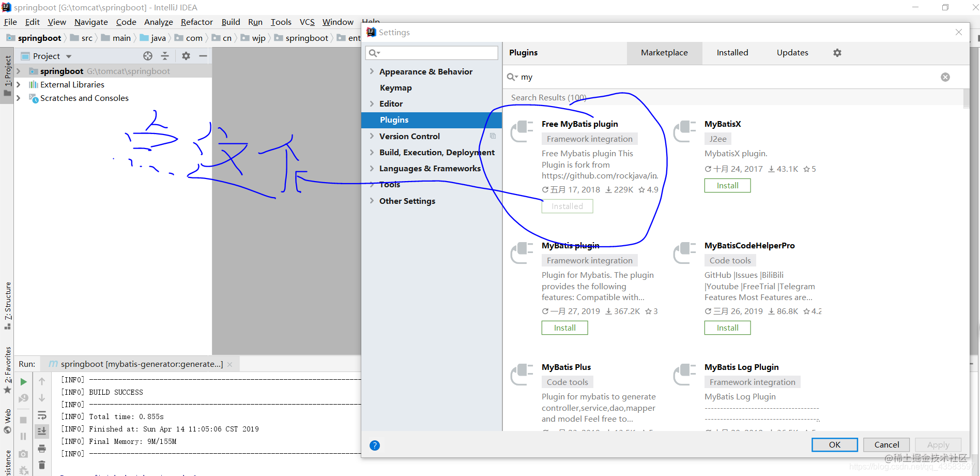Locate current file with crosshair icon

pyautogui.click(x=148, y=56)
